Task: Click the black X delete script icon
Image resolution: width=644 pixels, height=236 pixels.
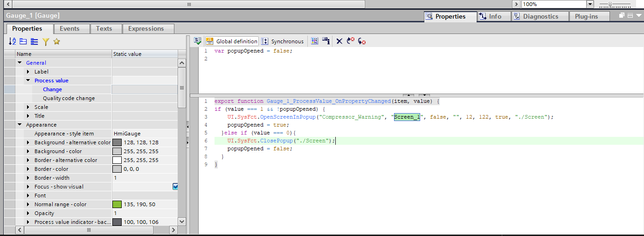Action: [339, 41]
